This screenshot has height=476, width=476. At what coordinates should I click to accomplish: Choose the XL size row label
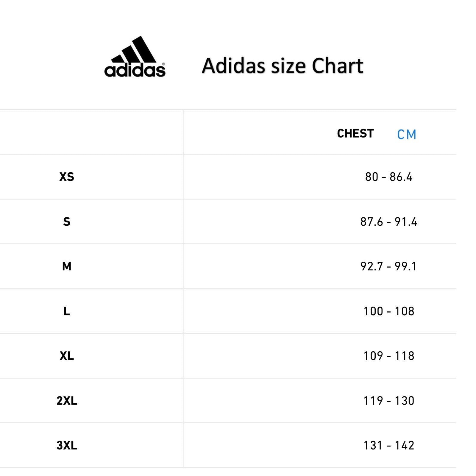[x=67, y=356]
